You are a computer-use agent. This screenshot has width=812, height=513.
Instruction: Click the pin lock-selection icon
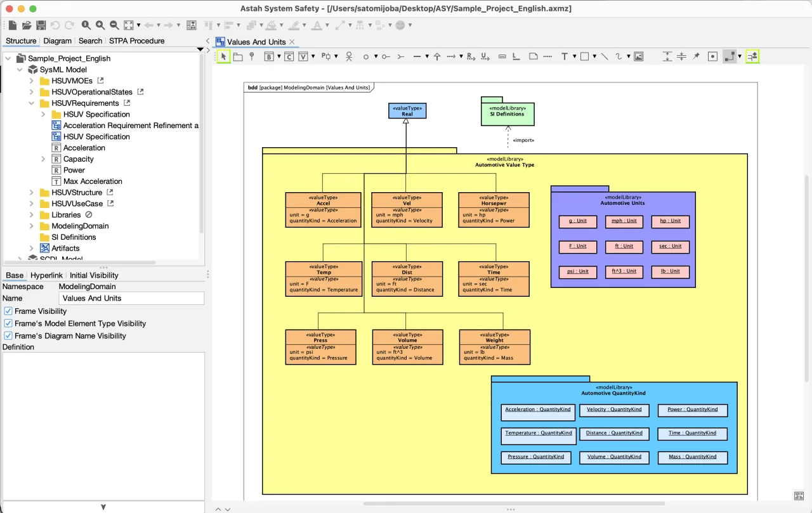pos(696,56)
